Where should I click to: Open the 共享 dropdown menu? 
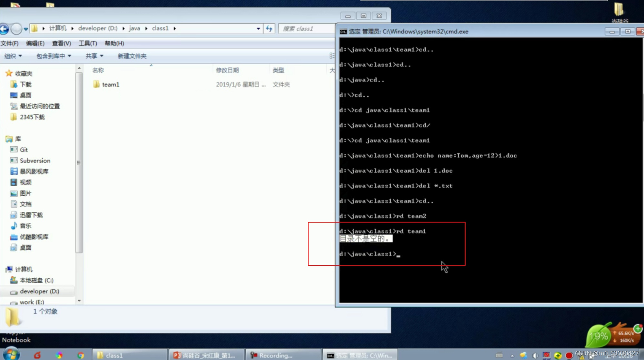pyautogui.click(x=94, y=56)
